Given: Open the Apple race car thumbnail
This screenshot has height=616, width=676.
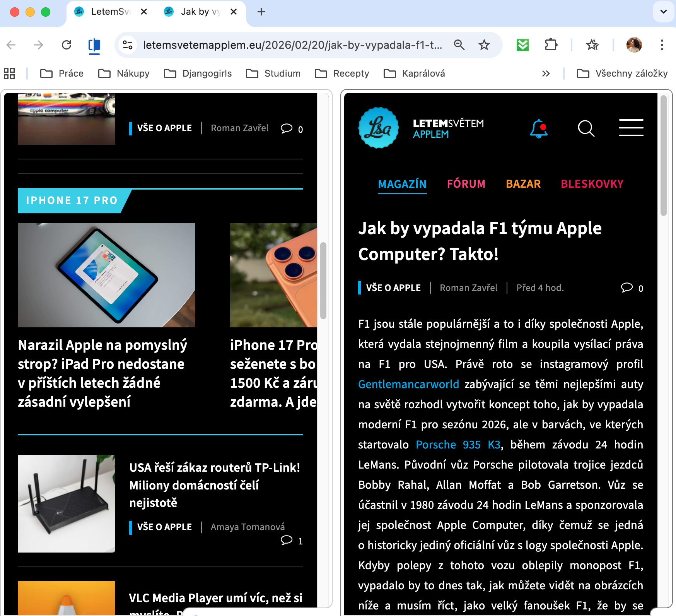Looking at the screenshot, I should coord(67,119).
